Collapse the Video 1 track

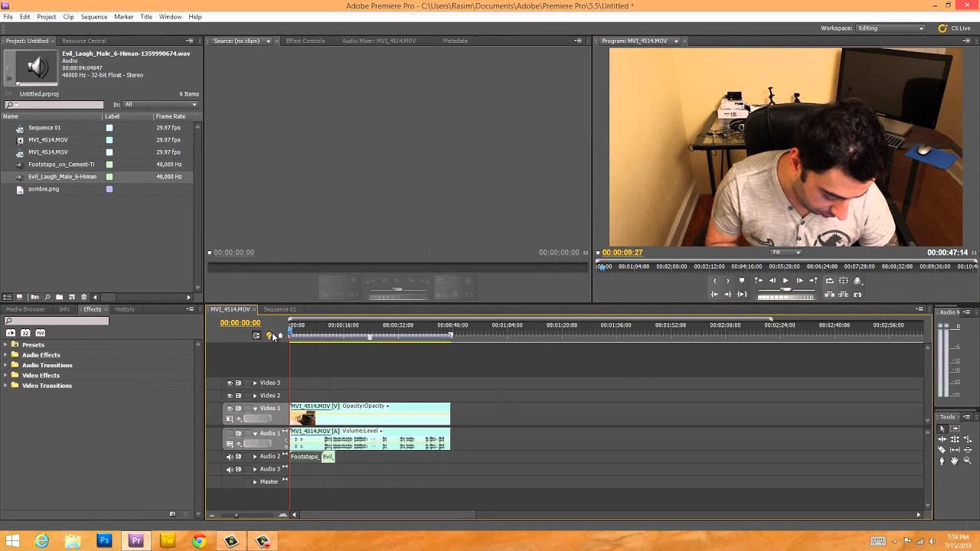(x=255, y=409)
